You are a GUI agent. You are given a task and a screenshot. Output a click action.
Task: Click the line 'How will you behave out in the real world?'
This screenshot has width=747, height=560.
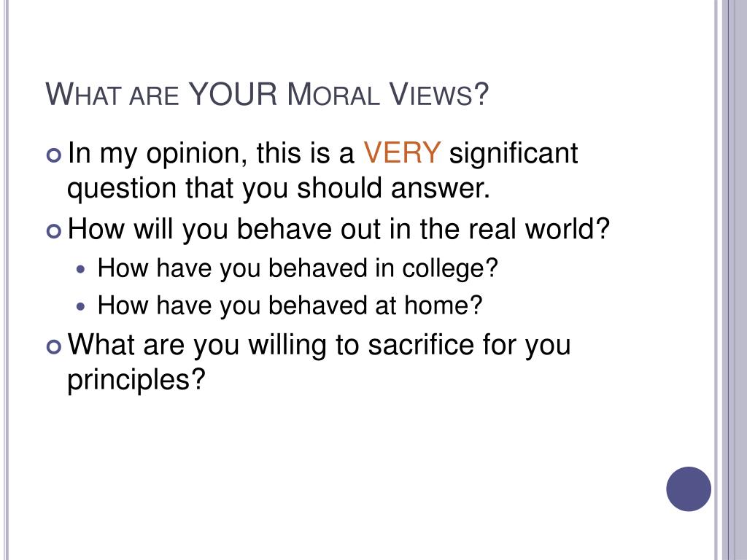tap(338, 229)
